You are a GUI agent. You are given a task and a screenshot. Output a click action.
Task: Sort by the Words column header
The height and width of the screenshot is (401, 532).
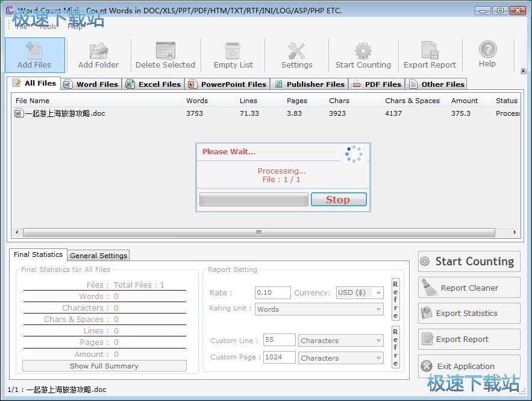(x=208, y=101)
